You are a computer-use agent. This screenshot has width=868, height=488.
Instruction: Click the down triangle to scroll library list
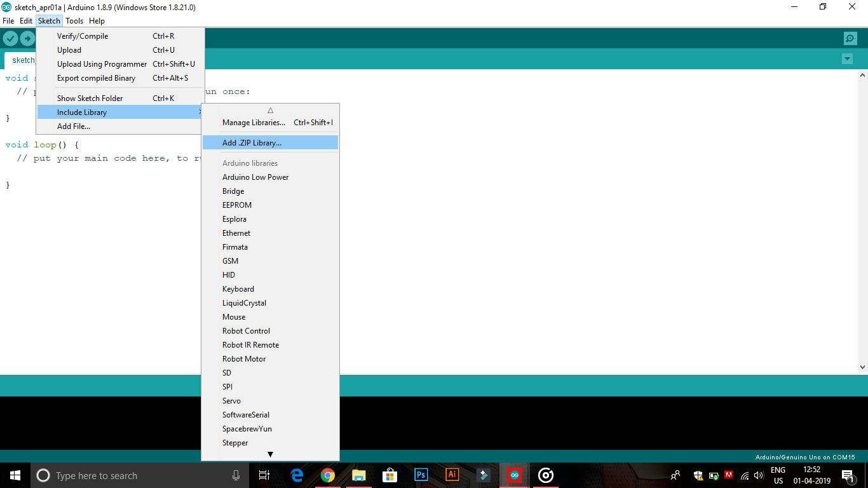[271, 454]
